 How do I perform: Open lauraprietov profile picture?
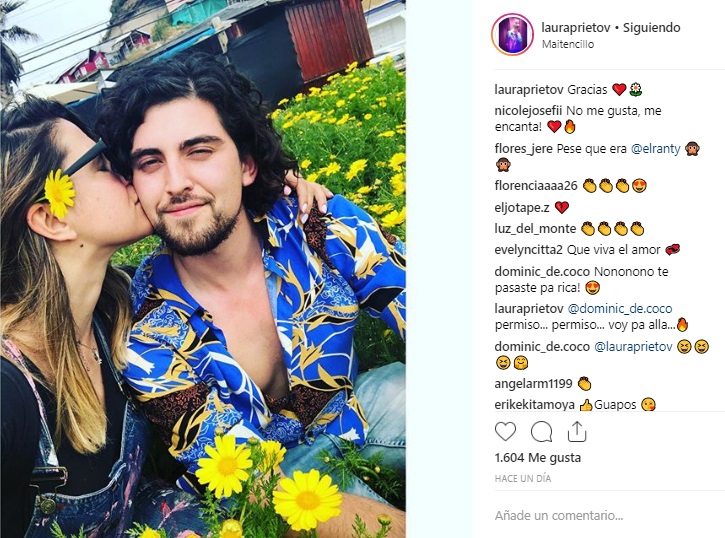(512, 35)
